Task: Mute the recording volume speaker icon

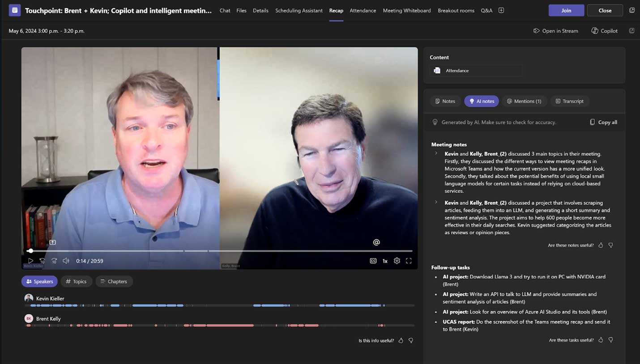Action: [66, 261]
